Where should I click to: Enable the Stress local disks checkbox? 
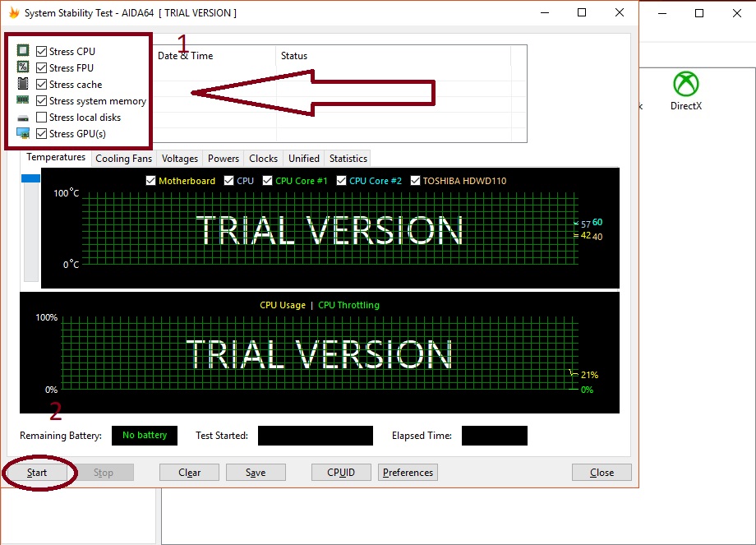tap(41, 118)
